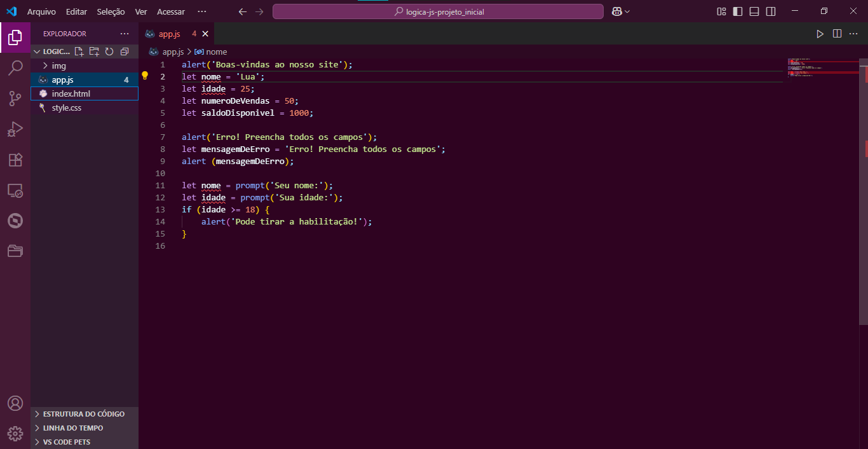Open the folder-icon view in the activity bar
The image size is (868, 449).
pos(15,251)
